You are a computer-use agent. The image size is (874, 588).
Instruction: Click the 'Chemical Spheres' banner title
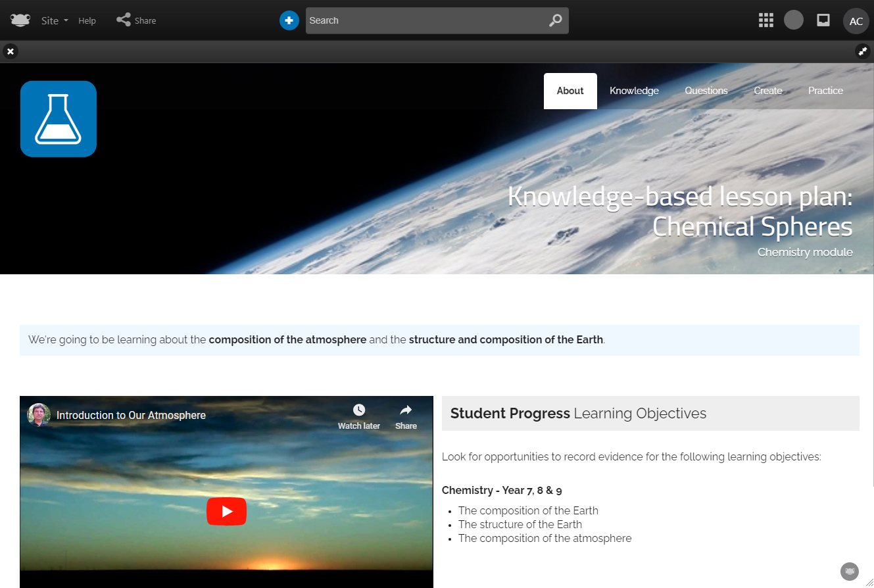(752, 226)
